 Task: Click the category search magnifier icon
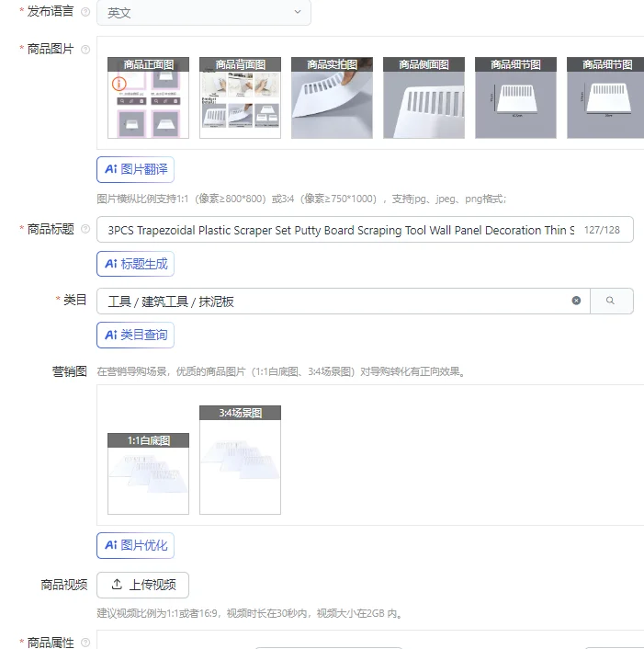611,301
